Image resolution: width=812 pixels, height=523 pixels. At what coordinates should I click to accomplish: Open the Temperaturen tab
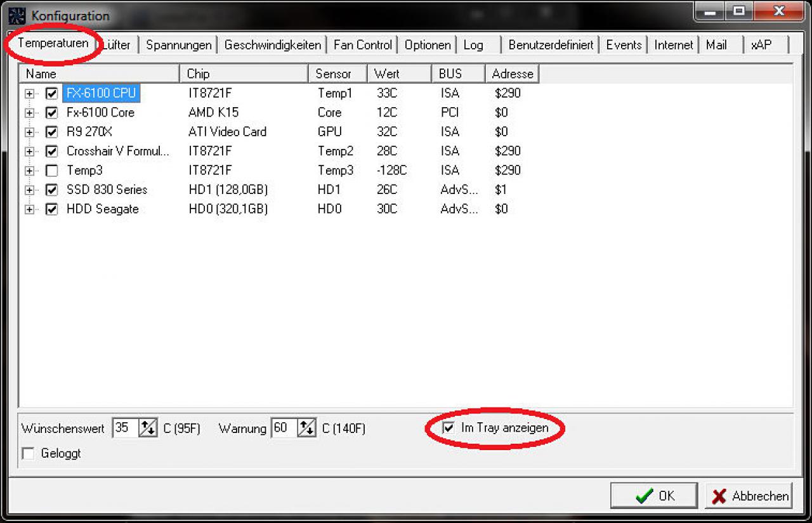tap(53, 44)
